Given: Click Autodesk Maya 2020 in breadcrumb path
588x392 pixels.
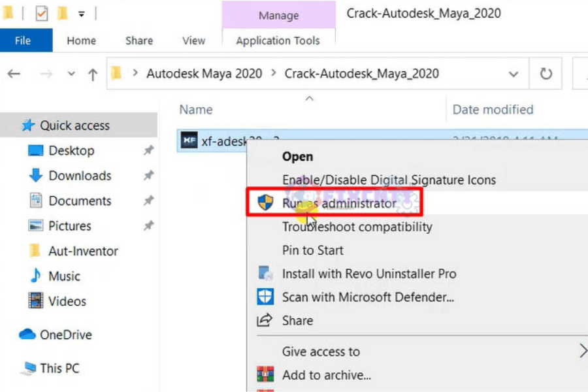Looking at the screenshot, I should [x=204, y=74].
